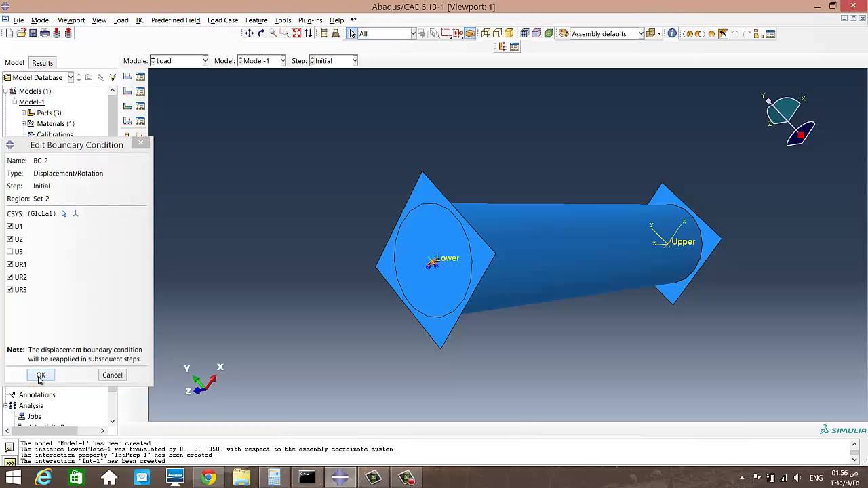Click the CSYS create datum icon

coord(75,213)
